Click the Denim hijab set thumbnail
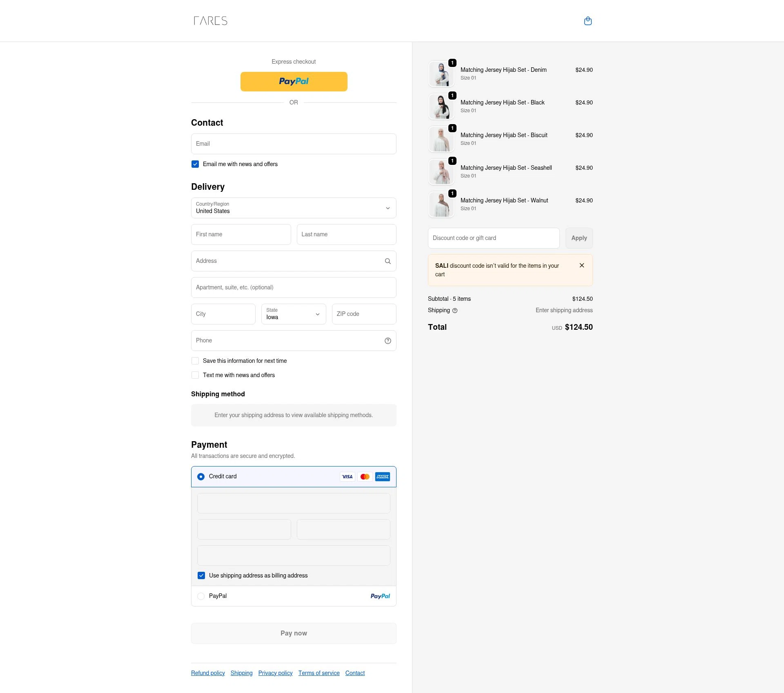This screenshot has width=784, height=693. (441, 74)
